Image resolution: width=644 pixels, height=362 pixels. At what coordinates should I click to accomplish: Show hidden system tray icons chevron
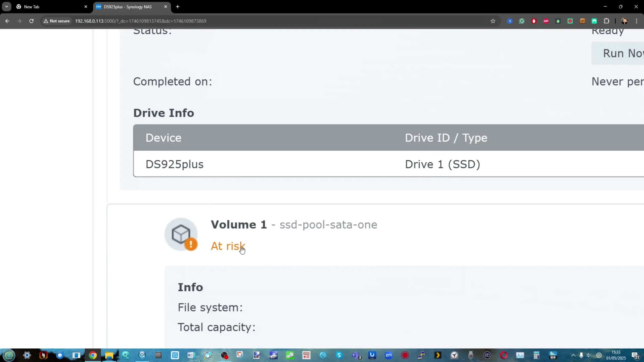pos(573,355)
